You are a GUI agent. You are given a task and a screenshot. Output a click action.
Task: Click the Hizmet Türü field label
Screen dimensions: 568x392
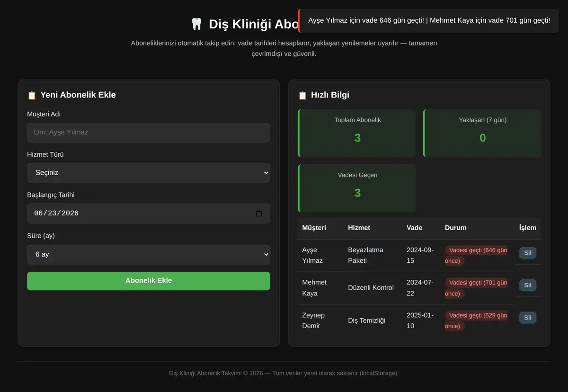pyautogui.click(x=45, y=155)
